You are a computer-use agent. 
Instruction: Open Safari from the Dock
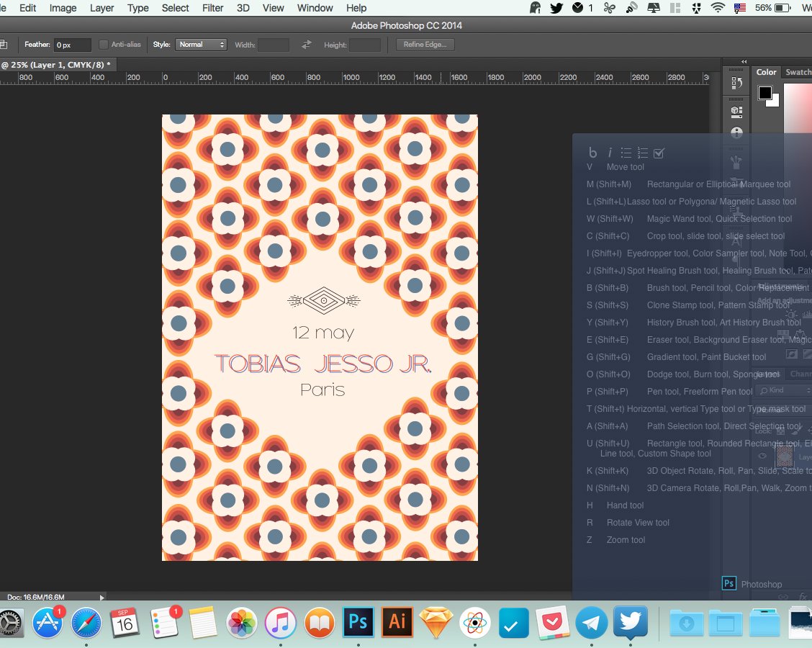(86, 623)
